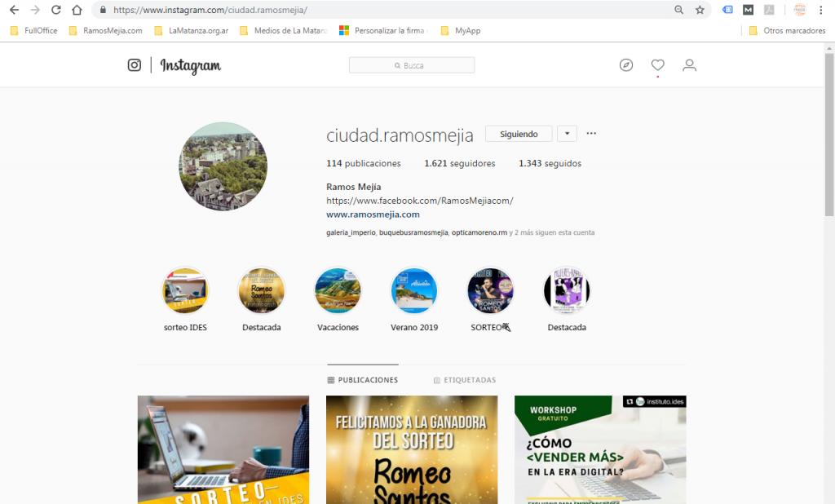
Task: Switch to the ETIQUETADAS tab
Action: tap(464, 380)
